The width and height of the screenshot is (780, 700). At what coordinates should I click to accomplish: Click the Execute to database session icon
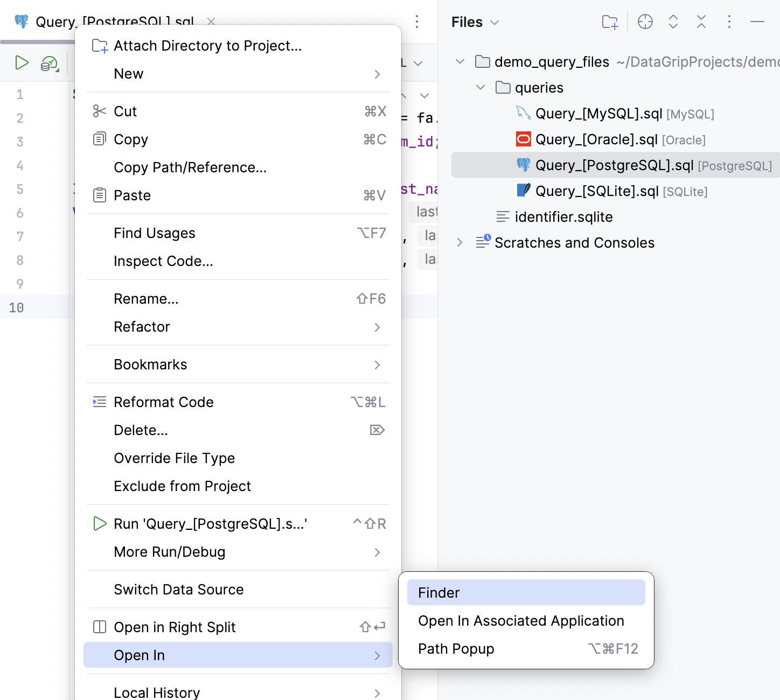coord(48,62)
